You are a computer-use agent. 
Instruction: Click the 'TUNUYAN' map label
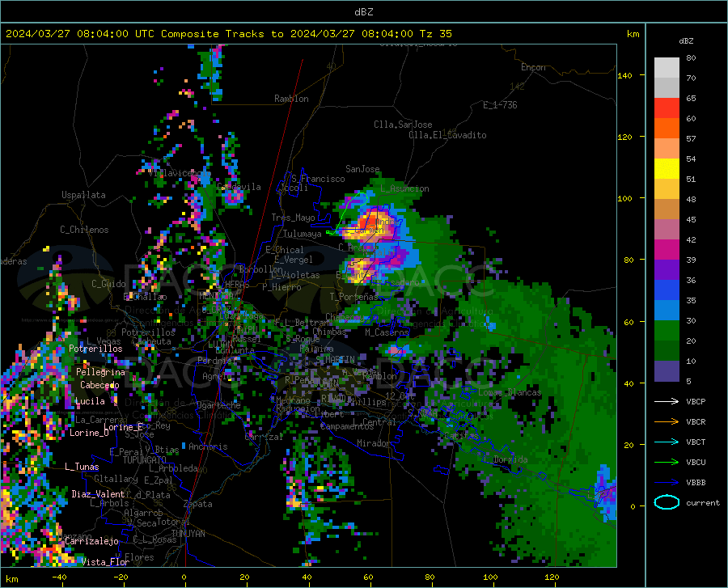[x=188, y=534]
